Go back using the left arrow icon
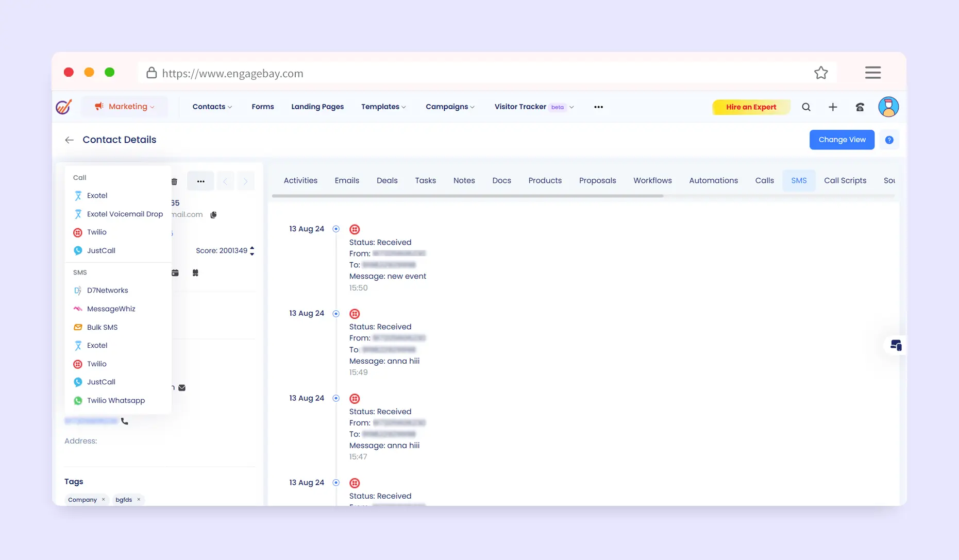This screenshot has width=959, height=560. [69, 140]
